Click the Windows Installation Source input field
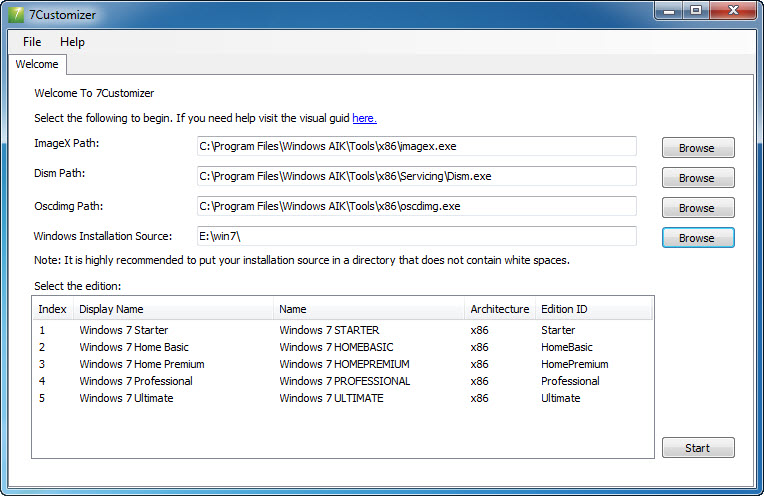This screenshot has height=496, width=764. click(x=417, y=236)
